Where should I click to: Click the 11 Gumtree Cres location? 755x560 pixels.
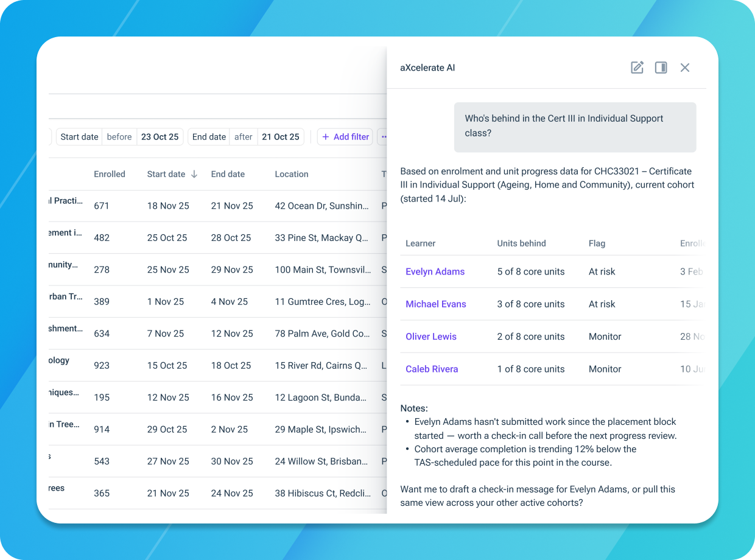coord(321,301)
